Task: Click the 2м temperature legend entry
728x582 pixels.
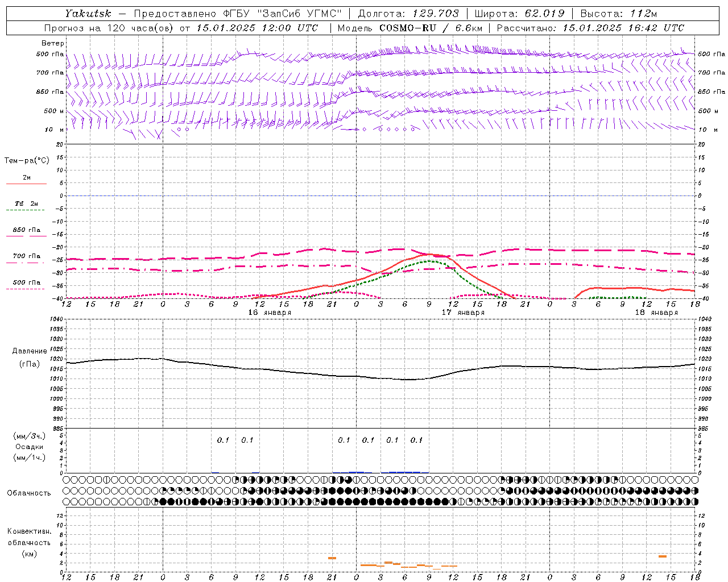Action: tap(27, 177)
